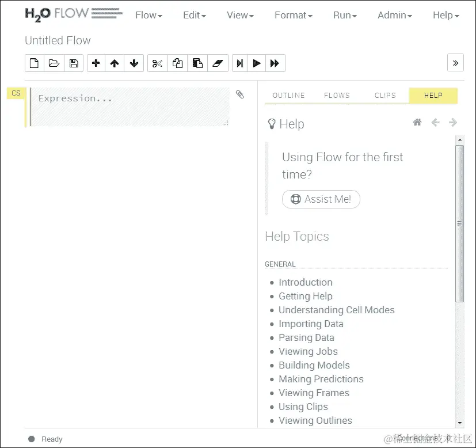
Task: Open the Edit dropdown menu
Action: pyautogui.click(x=195, y=15)
